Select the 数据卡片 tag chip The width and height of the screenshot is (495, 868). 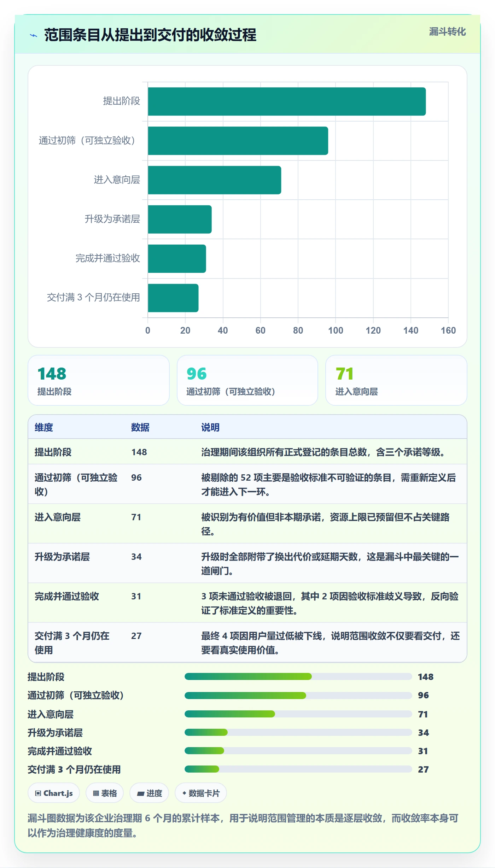(201, 793)
